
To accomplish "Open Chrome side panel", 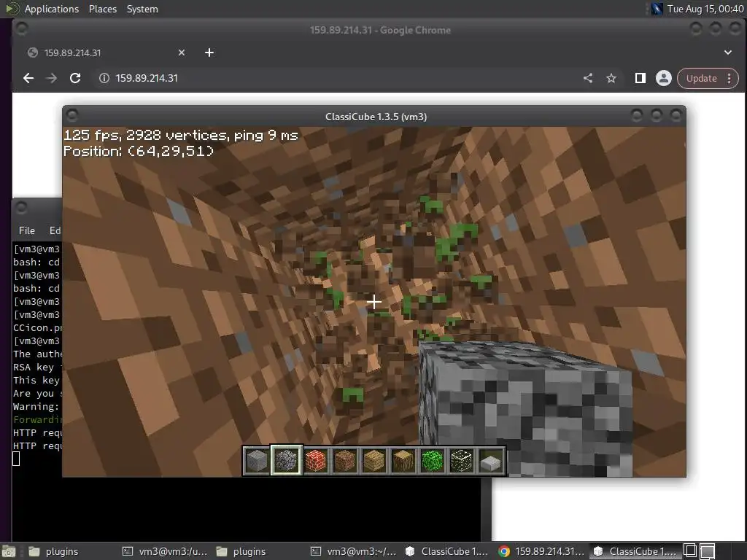I will (x=640, y=78).
